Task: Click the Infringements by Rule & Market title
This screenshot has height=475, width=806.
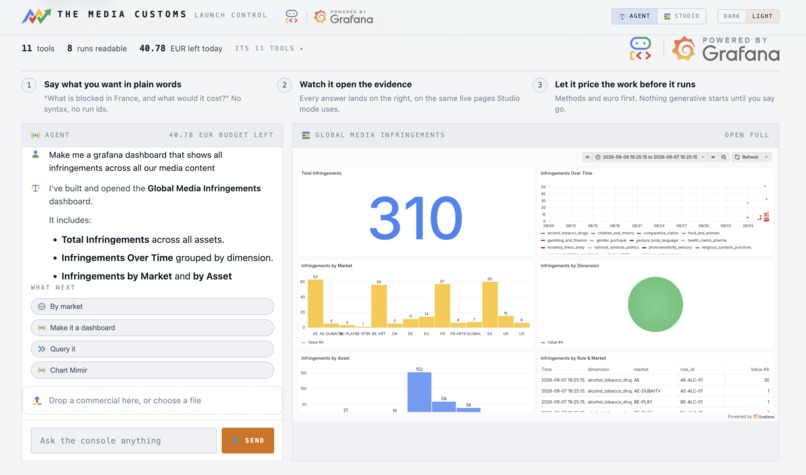Action: point(573,358)
